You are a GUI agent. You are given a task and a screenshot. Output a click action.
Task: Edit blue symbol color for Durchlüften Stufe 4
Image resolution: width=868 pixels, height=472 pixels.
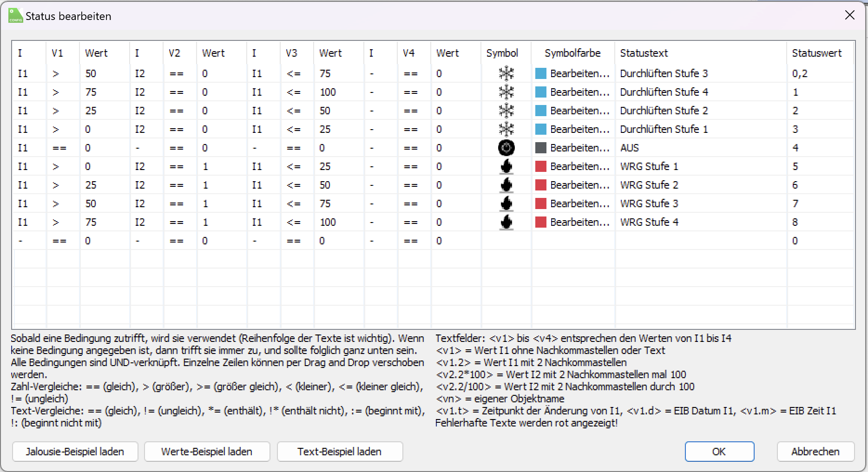[572, 92]
